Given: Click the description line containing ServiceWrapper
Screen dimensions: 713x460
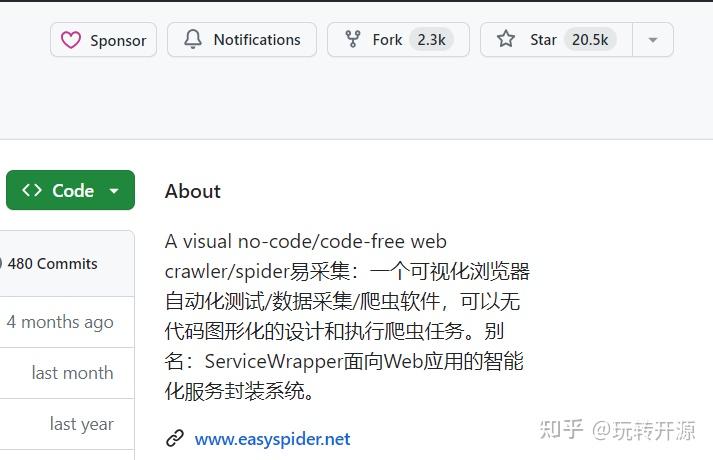Looking at the screenshot, I should coord(344,361).
